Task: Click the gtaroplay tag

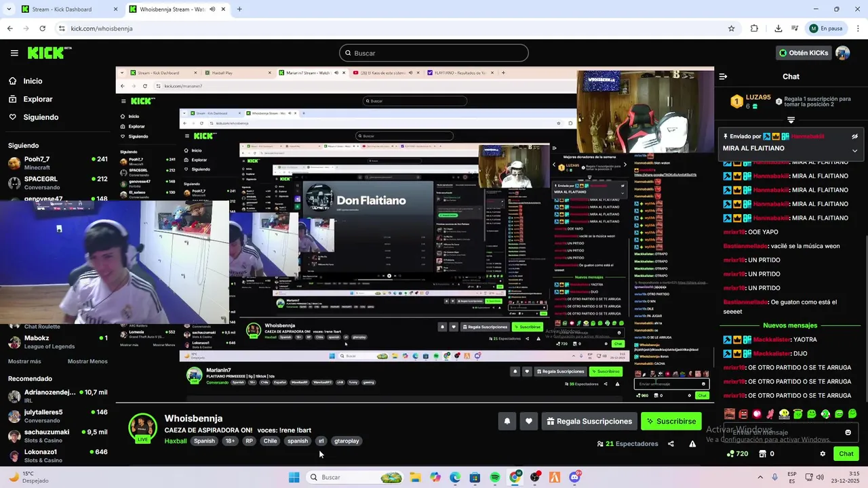Action: click(x=347, y=441)
